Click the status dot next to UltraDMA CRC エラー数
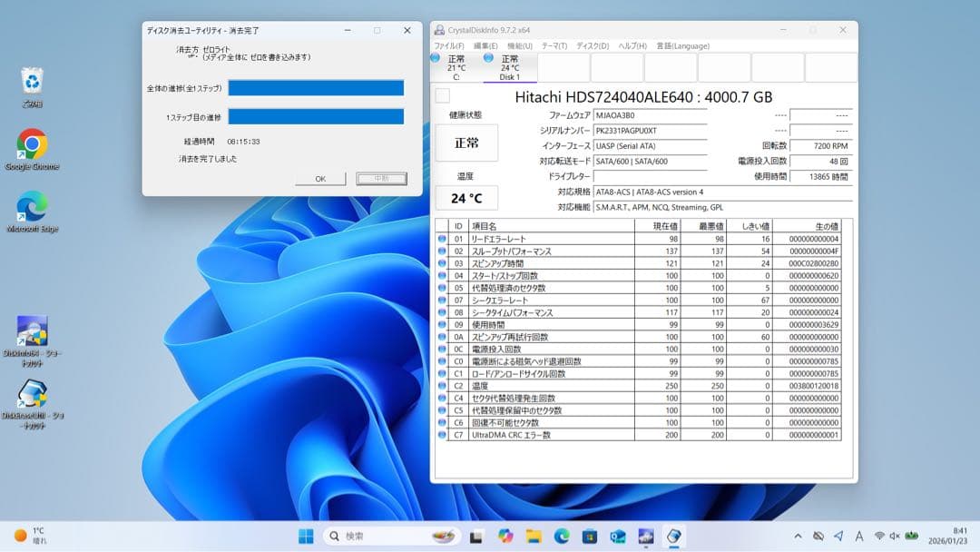This screenshot has width=980, height=552. (442, 435)
